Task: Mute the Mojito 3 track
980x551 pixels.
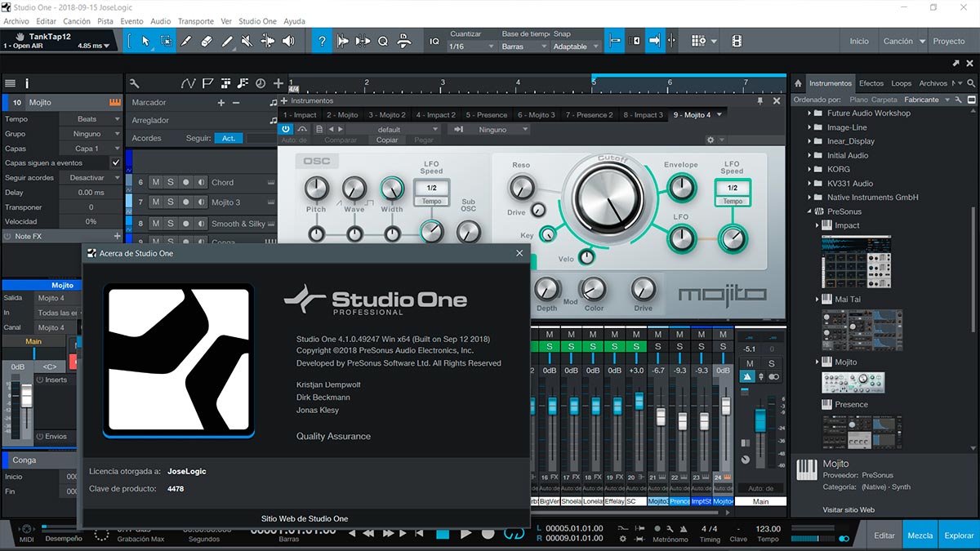Action: tap(155, 202)
